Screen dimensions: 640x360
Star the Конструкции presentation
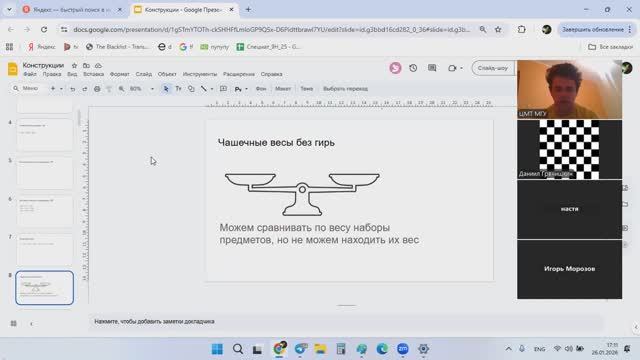(74, 65)
